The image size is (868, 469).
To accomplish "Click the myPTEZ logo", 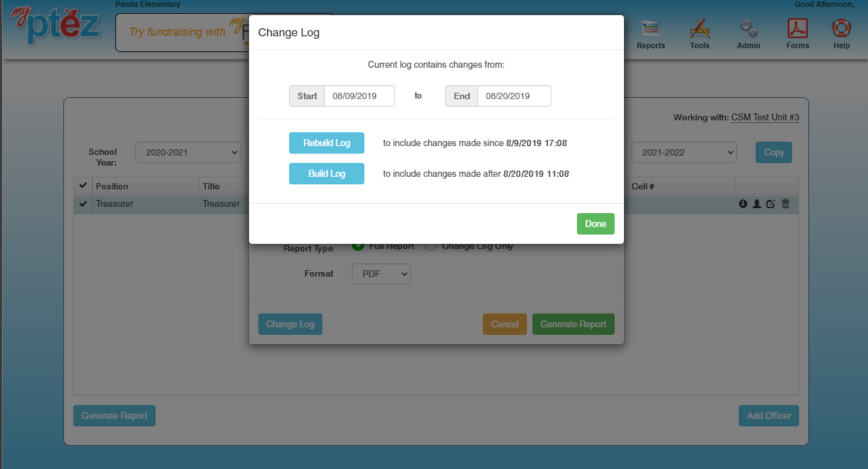I will click(55, 25).
